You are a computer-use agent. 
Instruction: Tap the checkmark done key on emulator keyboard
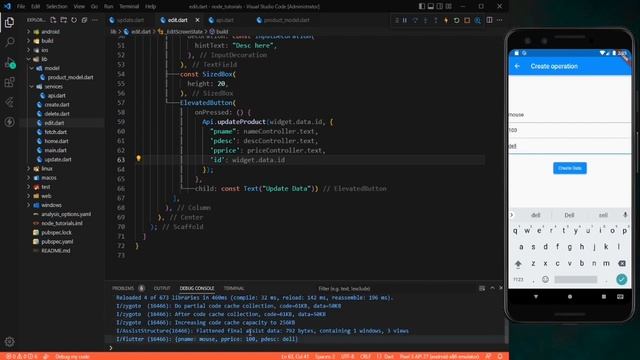(x=622, y=279)
